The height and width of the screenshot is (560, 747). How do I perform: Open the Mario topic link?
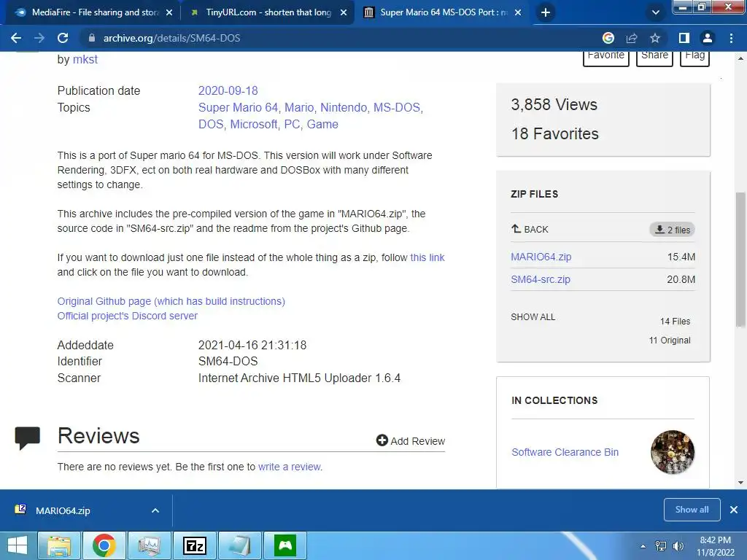(299, 108)
